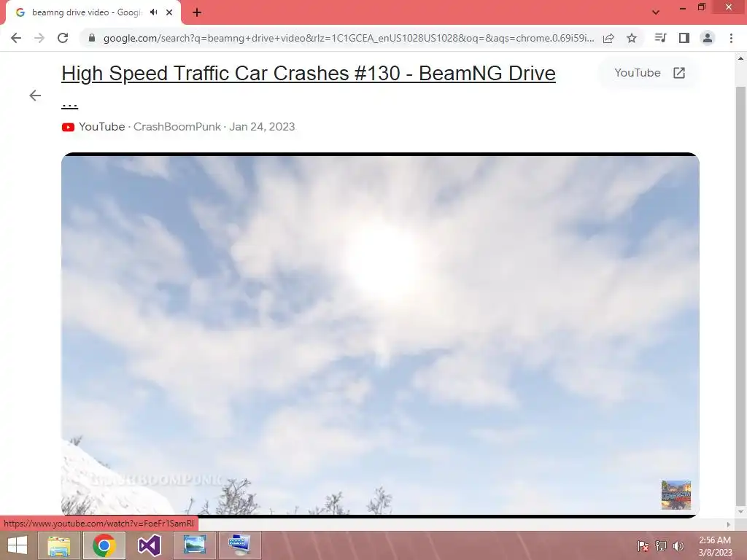Minimize the Chrome window
This screenshot has height=560, width=747.
[x=682, y=8]
